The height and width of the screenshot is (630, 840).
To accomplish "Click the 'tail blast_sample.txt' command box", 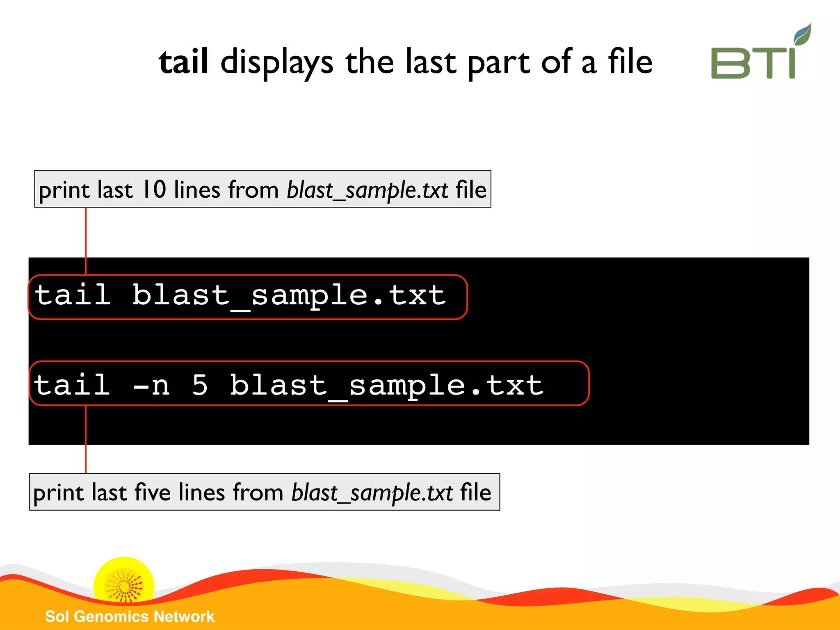I will [x=248, y=297].
